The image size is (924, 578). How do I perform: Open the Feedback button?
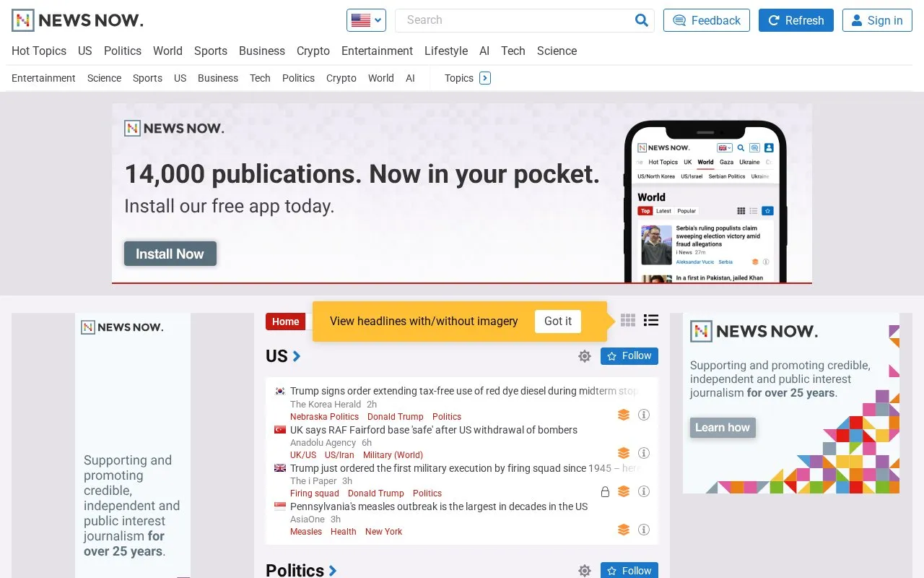[707, 20]
